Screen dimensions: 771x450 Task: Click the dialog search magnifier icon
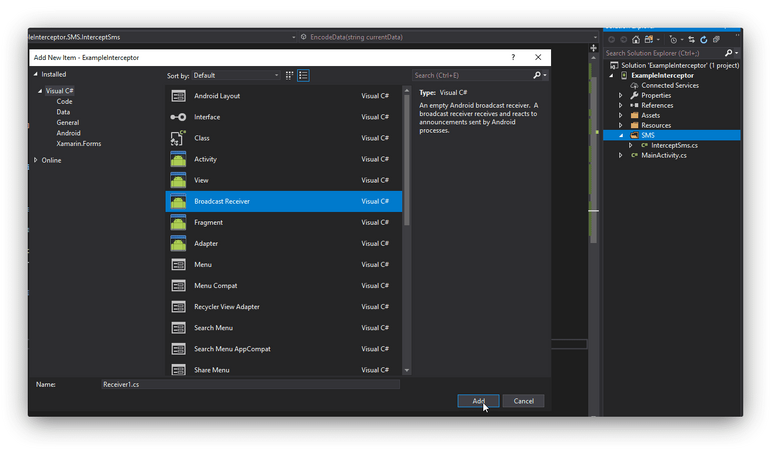click(x=537, y=75)
